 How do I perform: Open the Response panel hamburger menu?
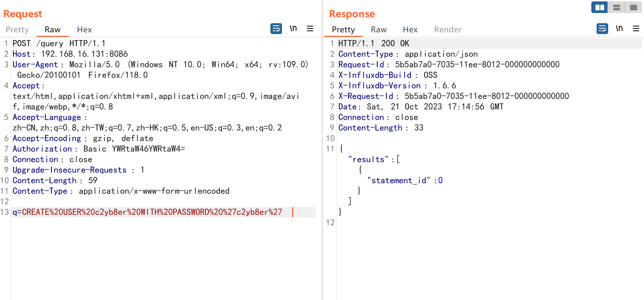(x=636, y=28)
